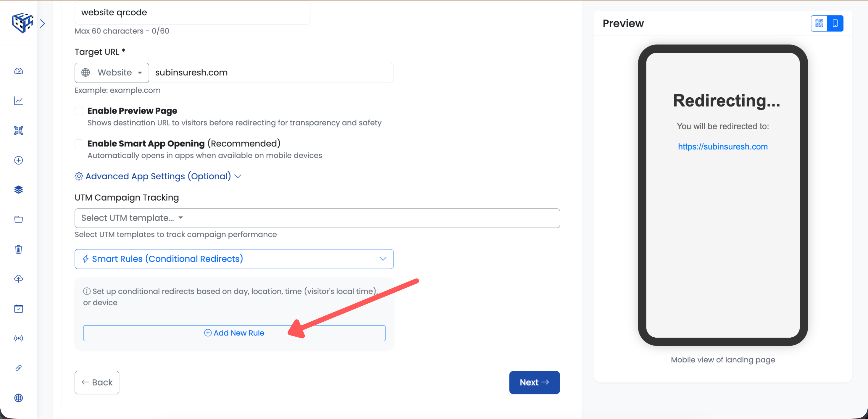Click the layers stack icon in sidebar

(x=19, y=190)
